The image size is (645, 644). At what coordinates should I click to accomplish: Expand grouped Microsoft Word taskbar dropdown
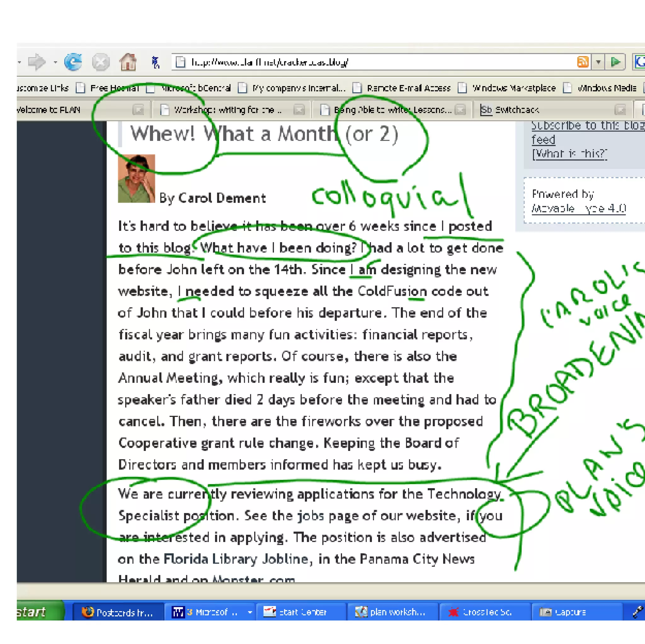point(250,612)
